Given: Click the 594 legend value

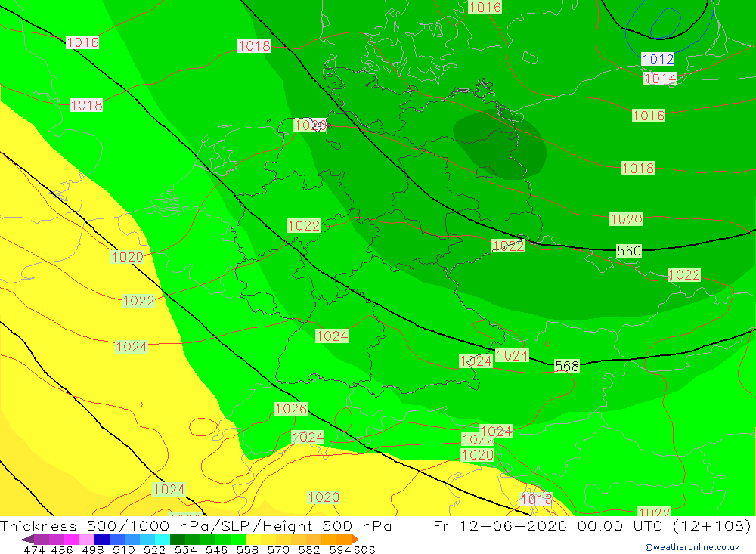Looking at the screenshot, I should click(x=340, y=550).
